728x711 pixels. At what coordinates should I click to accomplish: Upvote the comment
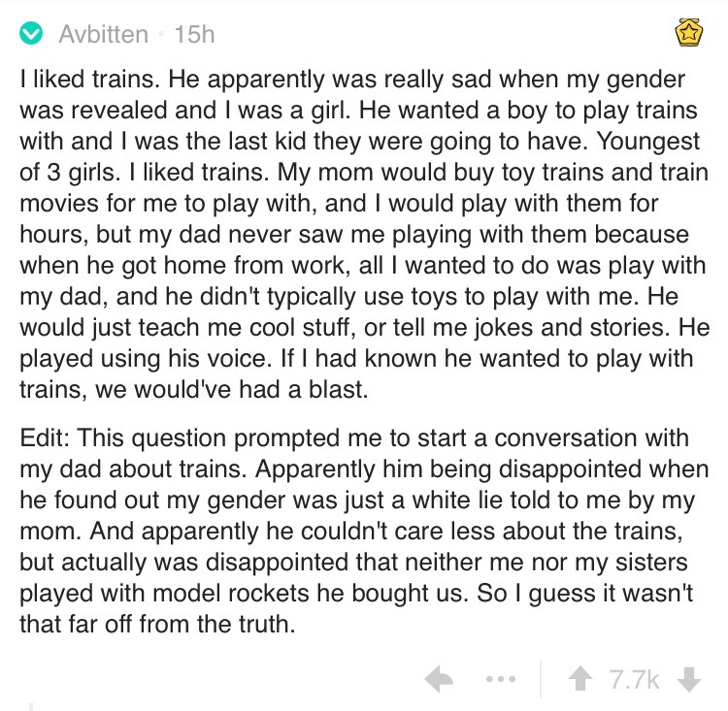click(580, 679)
